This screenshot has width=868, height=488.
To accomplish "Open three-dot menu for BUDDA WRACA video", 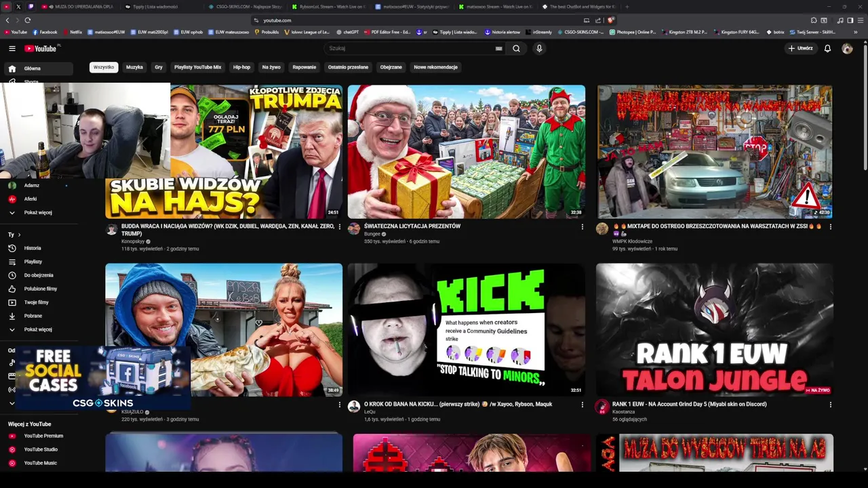I will (x=340, y=226).
